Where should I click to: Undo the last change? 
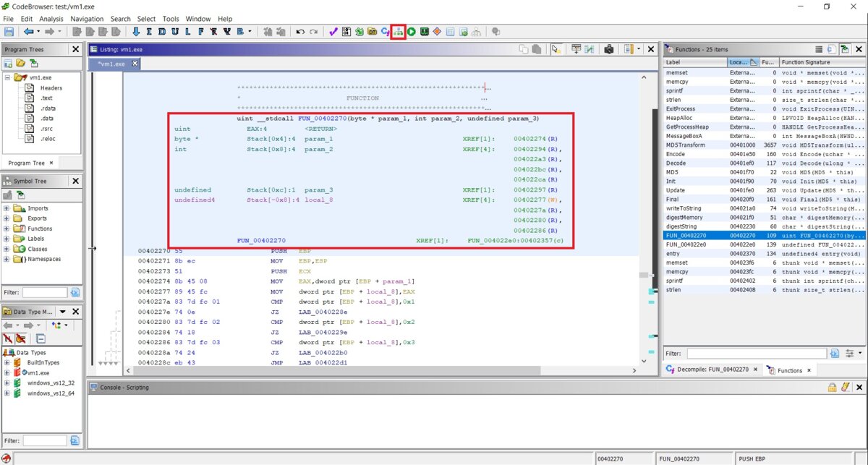301,32
